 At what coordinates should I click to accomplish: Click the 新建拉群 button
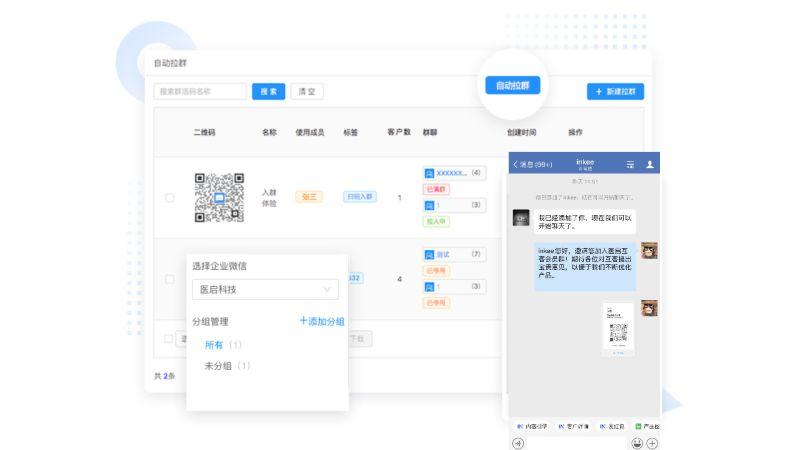pyautogui.click(x=615, y=91)
